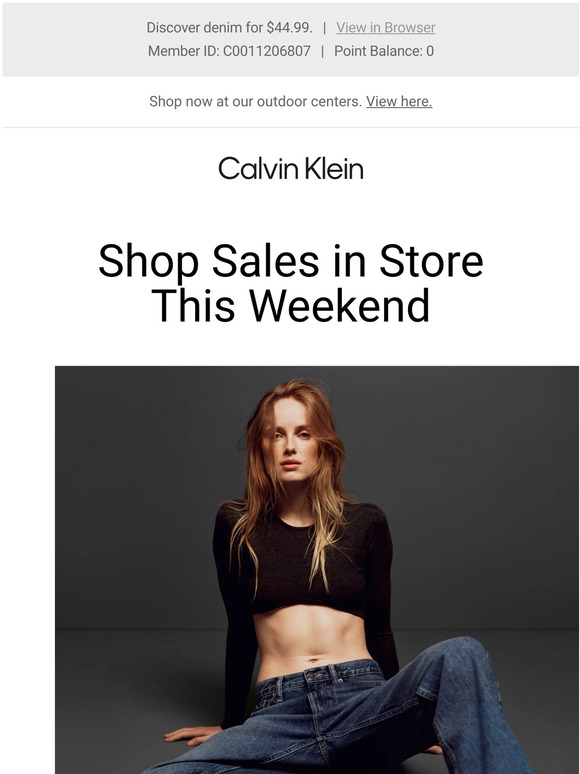Screen dimensions: 580x774
Task: Click the word 'Klein' in the logo
Action: [x=334, y=169]
